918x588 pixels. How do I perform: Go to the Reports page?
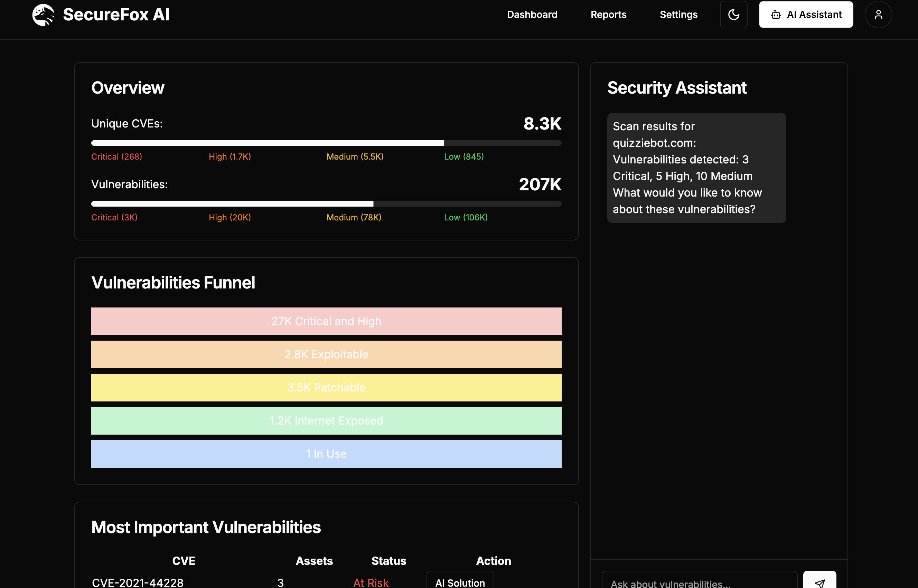coord(608,15)
